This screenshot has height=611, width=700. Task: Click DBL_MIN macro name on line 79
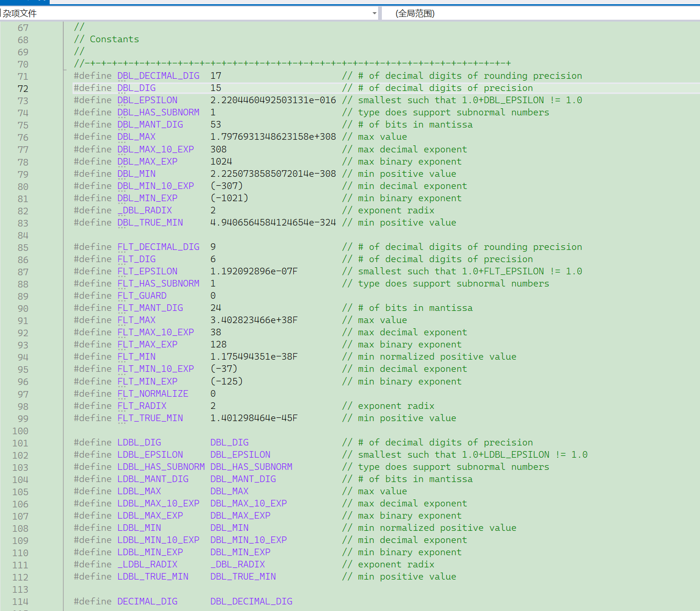pos(136,173)
